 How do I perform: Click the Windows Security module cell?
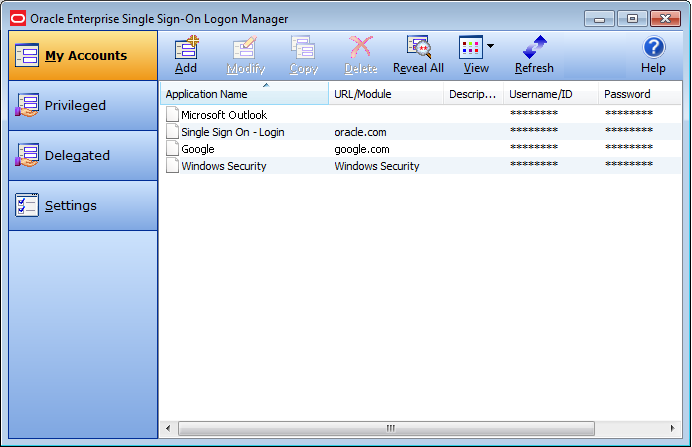tap(376, 166)
